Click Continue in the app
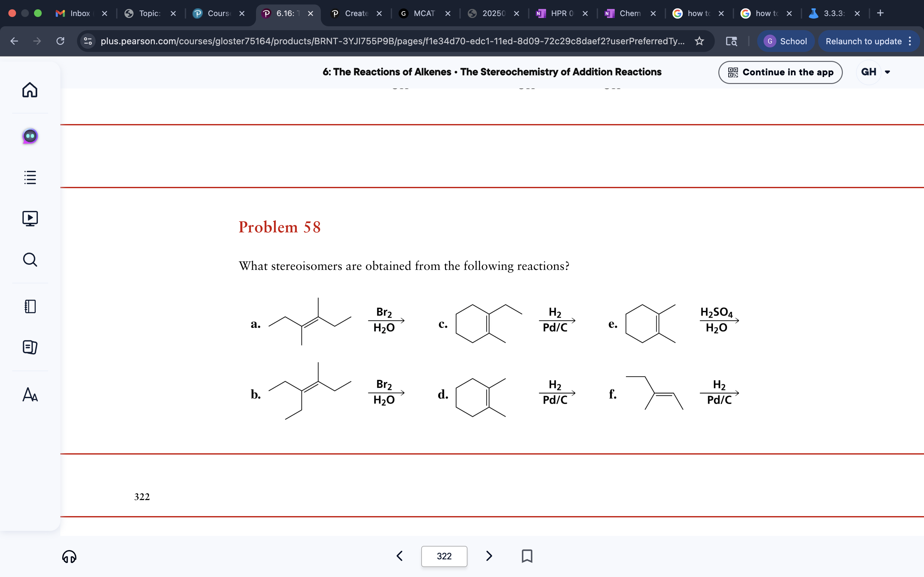 (x=781, y=72)
